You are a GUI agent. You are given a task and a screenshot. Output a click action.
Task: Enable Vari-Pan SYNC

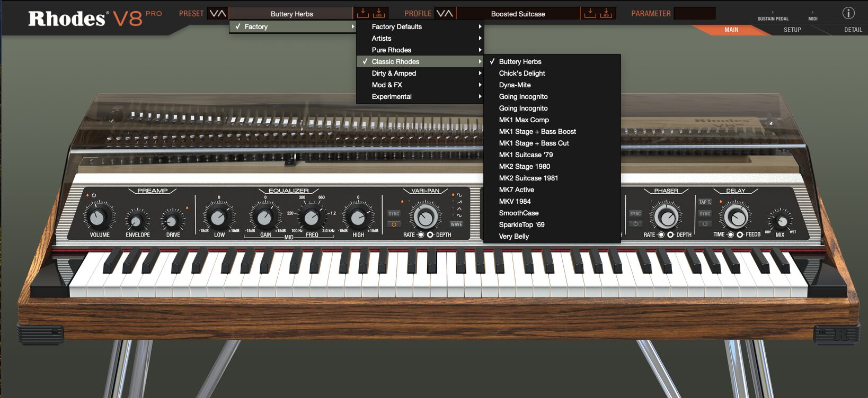(394, 214)
